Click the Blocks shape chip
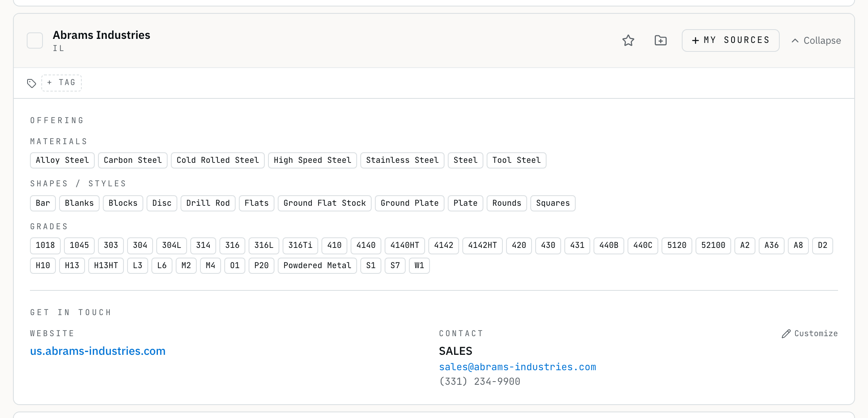The image size is (868, 418). (x=123, y=203)
